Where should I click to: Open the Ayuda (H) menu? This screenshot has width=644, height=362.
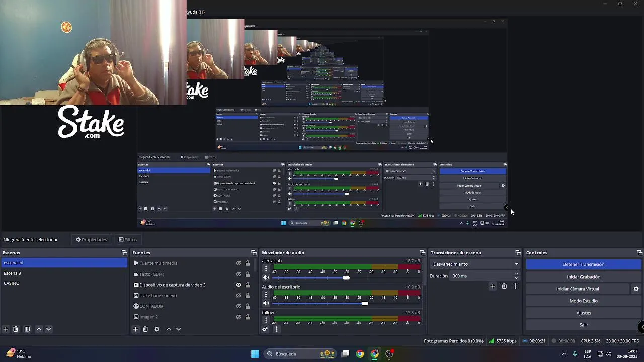[x=196, y=12]
